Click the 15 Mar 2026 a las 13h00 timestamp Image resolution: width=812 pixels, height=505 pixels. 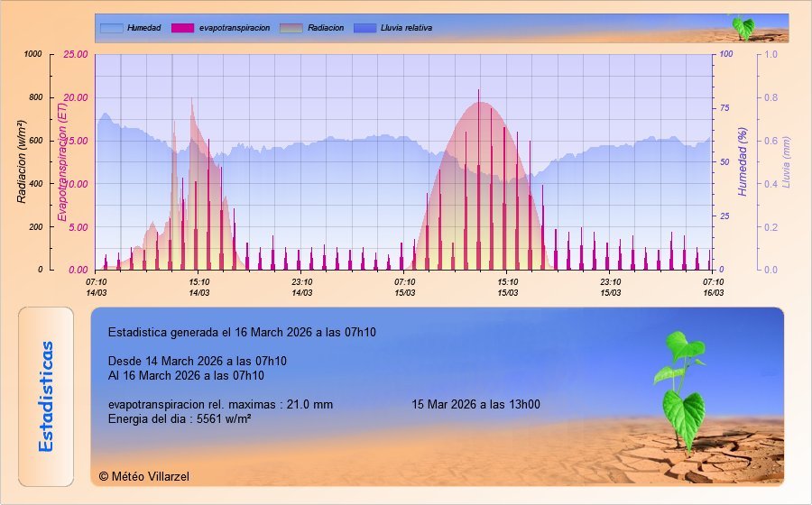475,404
